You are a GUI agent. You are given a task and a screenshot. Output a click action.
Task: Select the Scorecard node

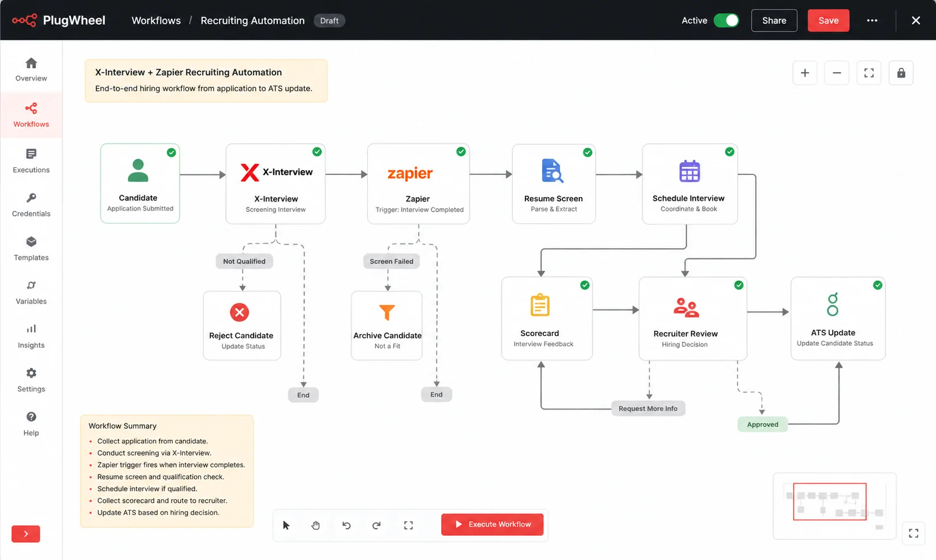pos(547,319)
